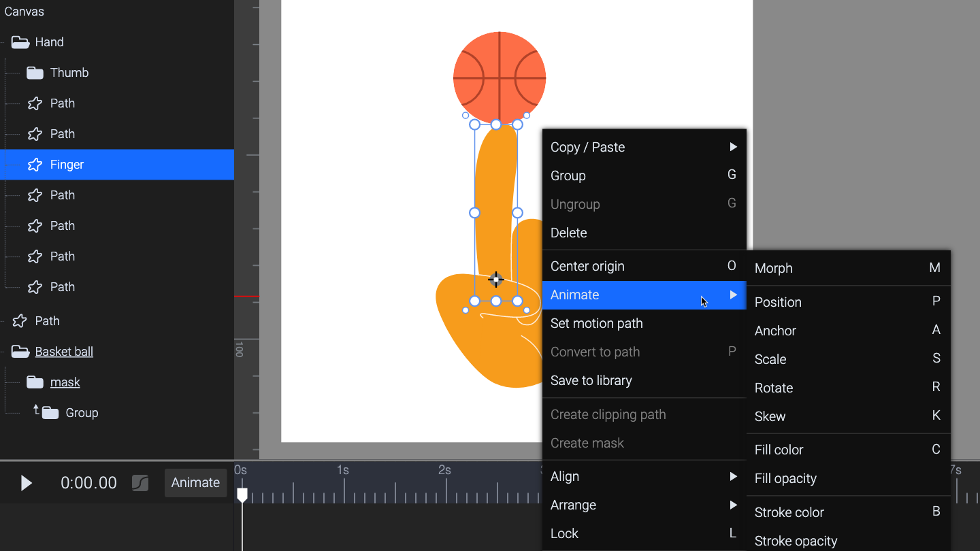Click right-middle selection handle of finger

pos(517,213)
